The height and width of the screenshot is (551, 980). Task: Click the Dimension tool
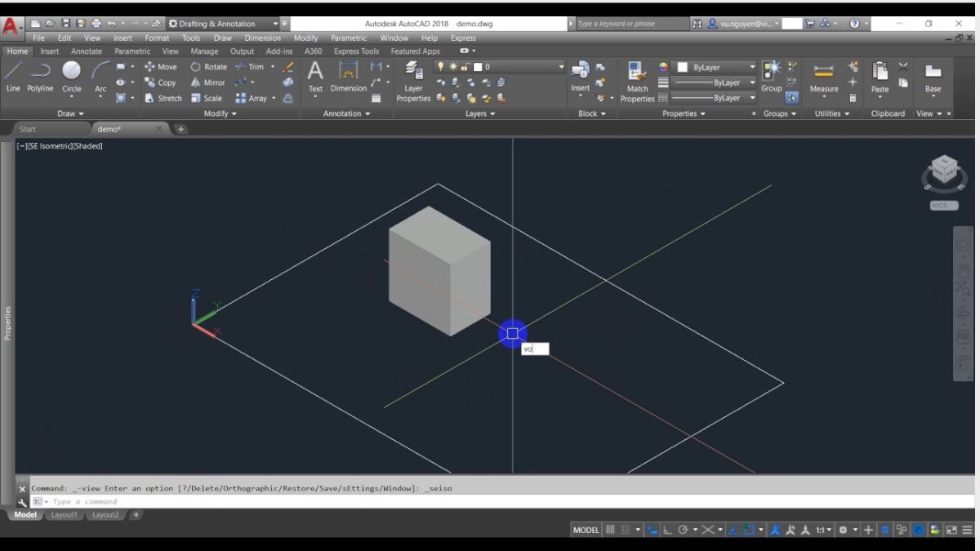349,76
